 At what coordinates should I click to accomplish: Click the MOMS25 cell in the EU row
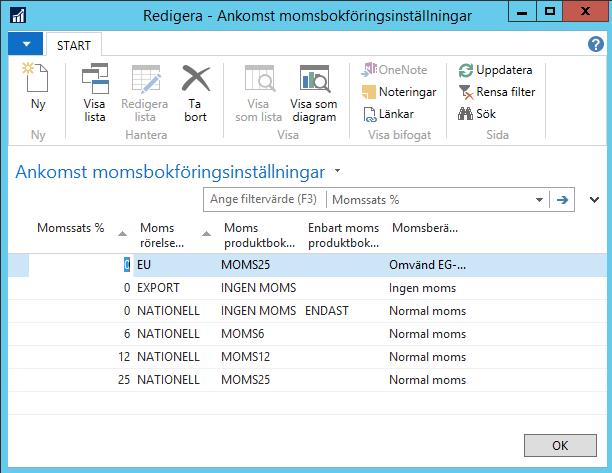(x=246, y=265)
